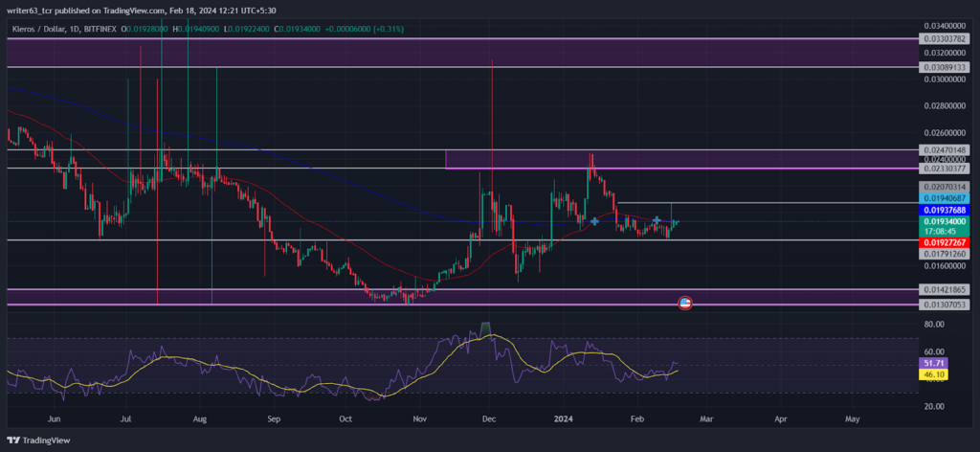Click the 0.01307053 price label

[944, 305]
